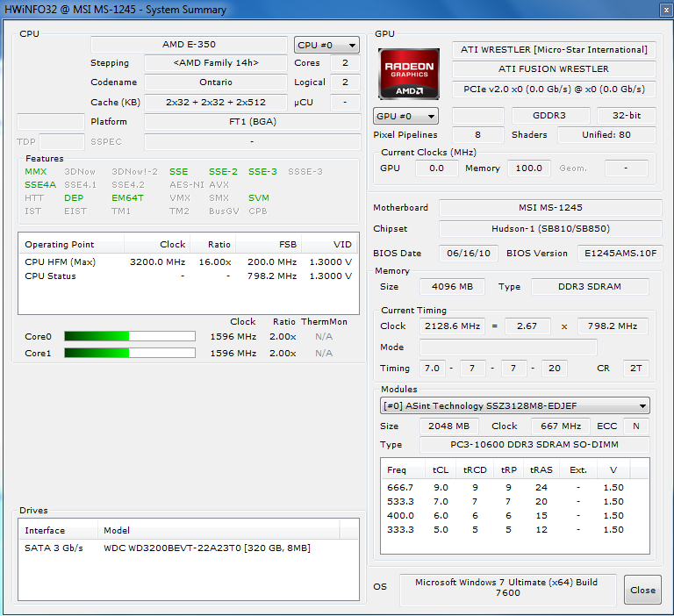
Task: Click the Cores count field
Action: [345, 63]
